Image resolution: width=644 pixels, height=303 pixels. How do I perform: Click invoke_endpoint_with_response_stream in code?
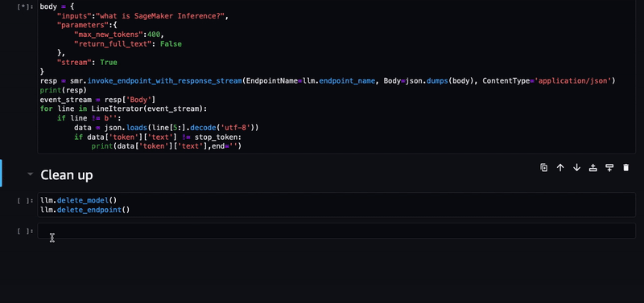point(165,80)
